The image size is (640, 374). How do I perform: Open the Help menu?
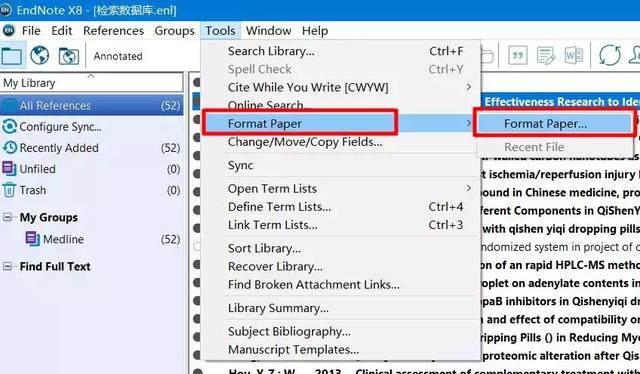(x=315, y=31)
